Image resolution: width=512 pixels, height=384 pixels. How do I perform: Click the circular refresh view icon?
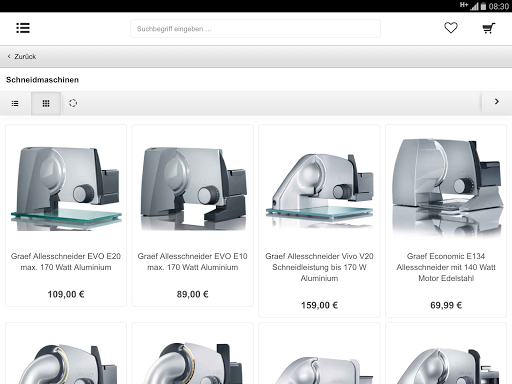(x=73, y=103)
